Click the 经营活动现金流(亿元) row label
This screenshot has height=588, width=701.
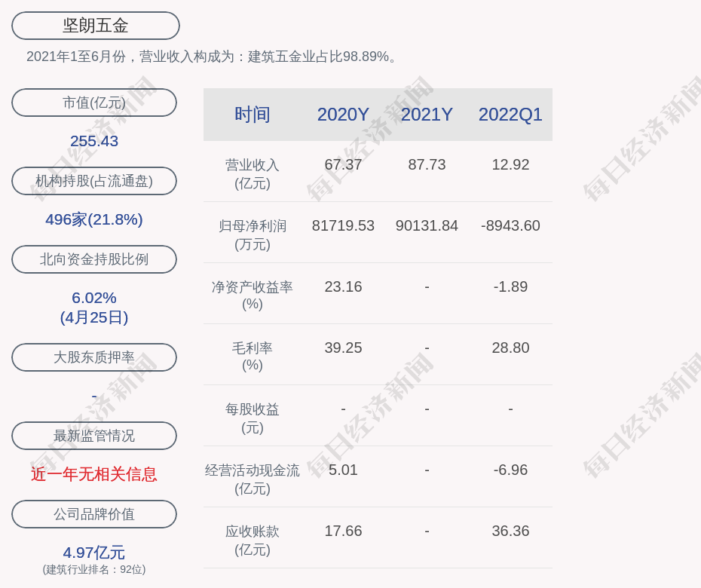click(253, 479)
